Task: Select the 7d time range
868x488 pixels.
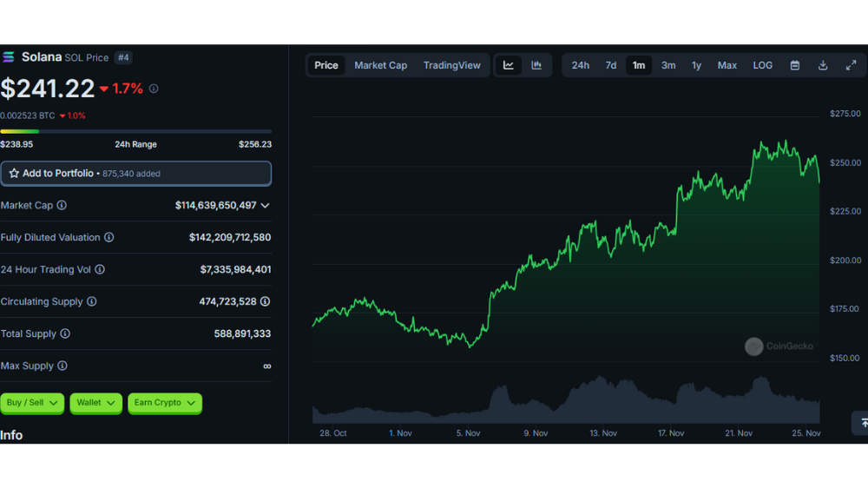Action: [x=610, y=65]
